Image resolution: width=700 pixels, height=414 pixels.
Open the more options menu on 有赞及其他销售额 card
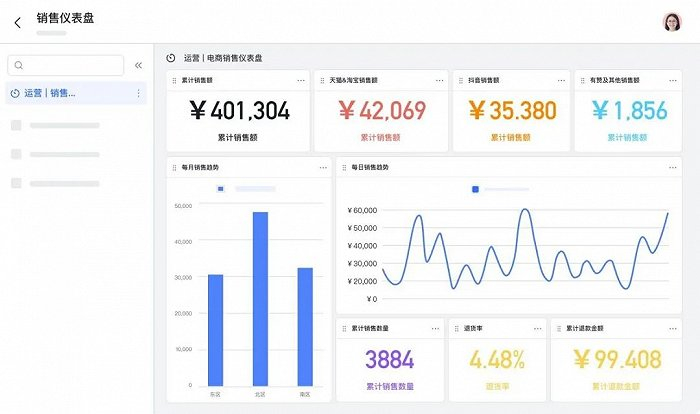673,80
